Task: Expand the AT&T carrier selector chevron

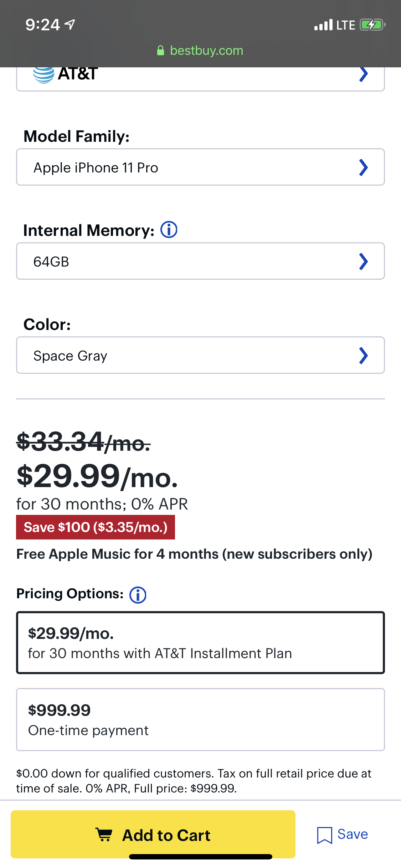Action: click(x=363, y=74)
